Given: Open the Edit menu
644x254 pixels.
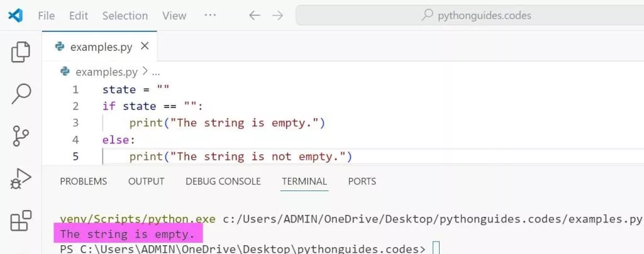Looking at the screenshot, I should pyautogui.click(x=79, y=15).
